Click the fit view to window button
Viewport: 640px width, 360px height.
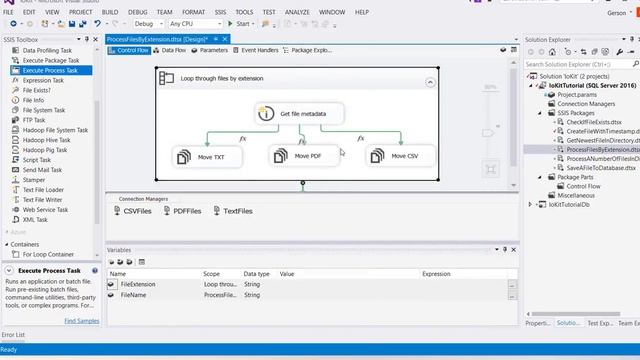[491, 169]
